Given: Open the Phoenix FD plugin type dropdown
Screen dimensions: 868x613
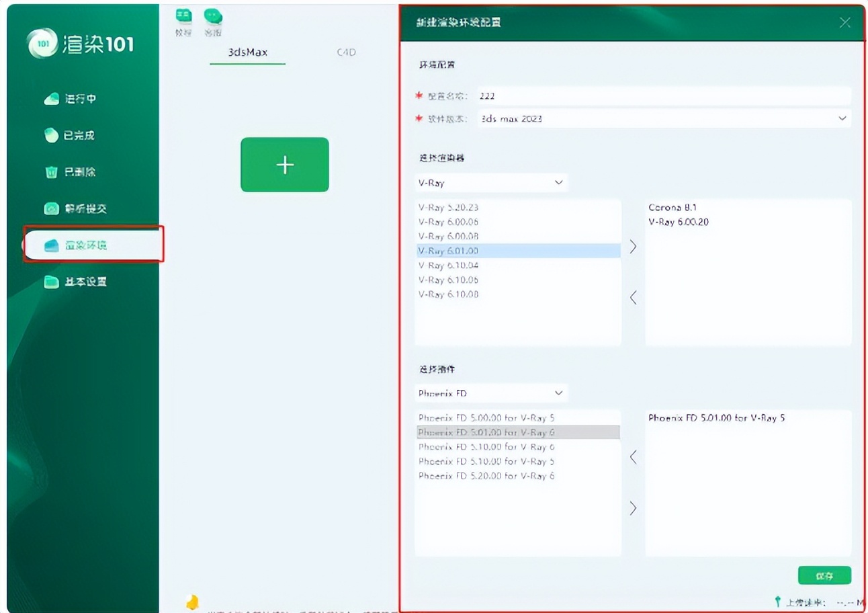Looking at the screenshot, I should 491,393.
